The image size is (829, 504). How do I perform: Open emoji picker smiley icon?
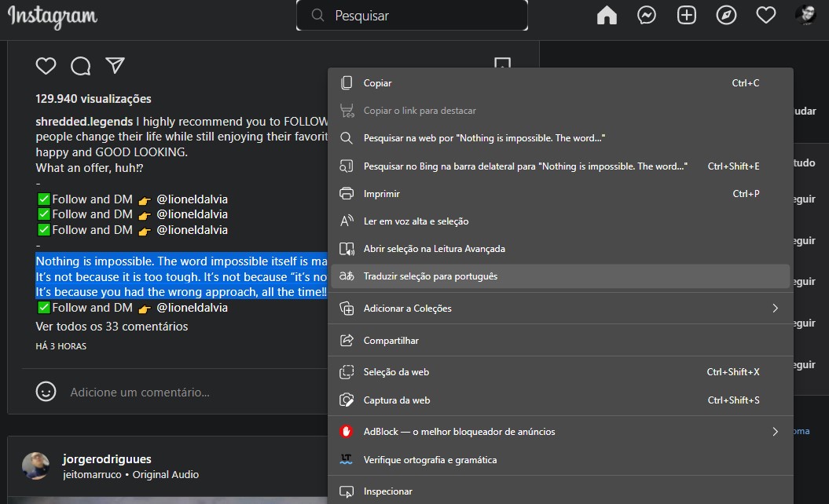46,392
